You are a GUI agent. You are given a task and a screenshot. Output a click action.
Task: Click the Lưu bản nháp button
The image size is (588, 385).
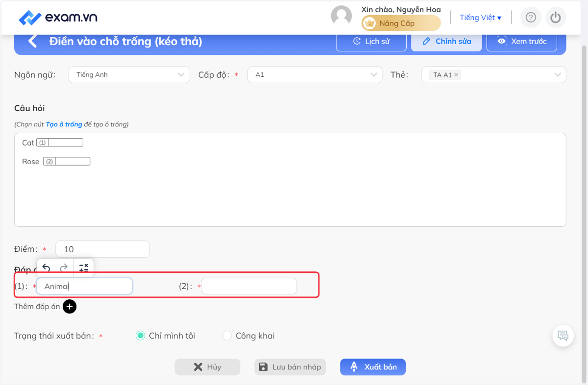tap(290, 367)
